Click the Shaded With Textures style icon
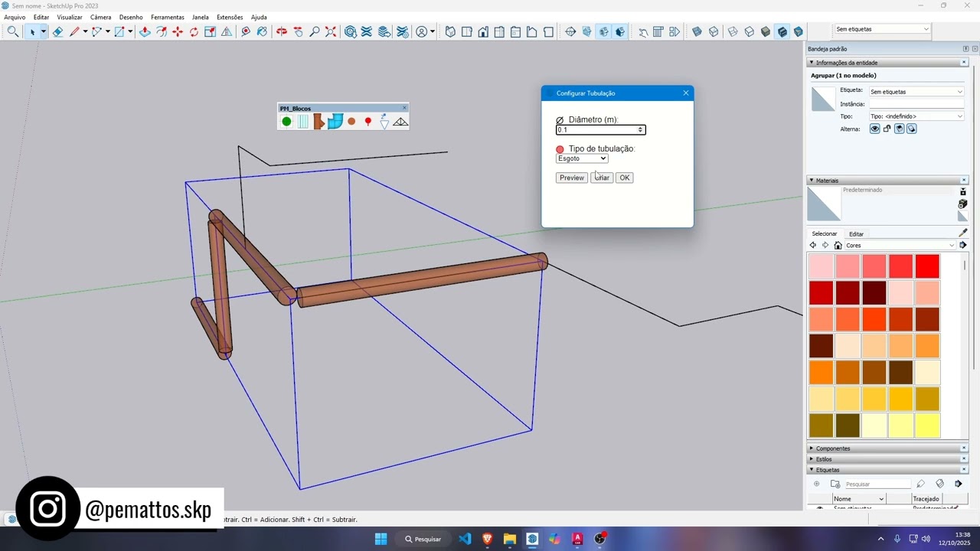Image resolution: width=980 pixels, height=551 pixels. click(x=782, y=31)
